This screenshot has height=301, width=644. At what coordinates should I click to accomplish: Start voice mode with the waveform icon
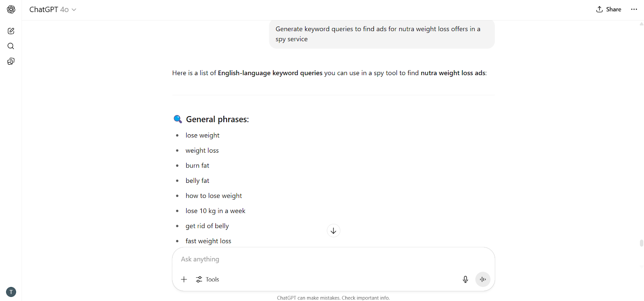483,279
